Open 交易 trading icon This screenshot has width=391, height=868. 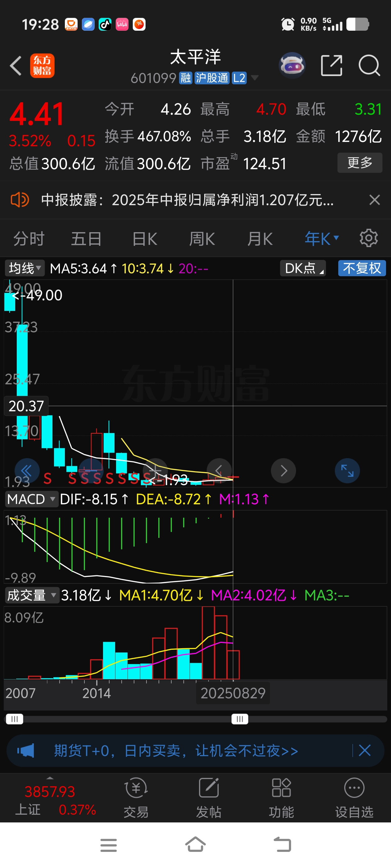[136, 798]
